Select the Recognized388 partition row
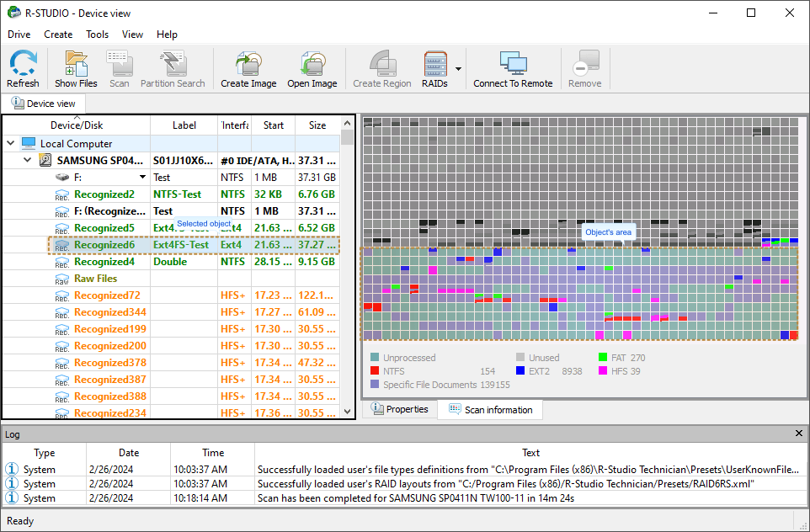This screenshot has width=810, height=532. (x=171, y=396)
